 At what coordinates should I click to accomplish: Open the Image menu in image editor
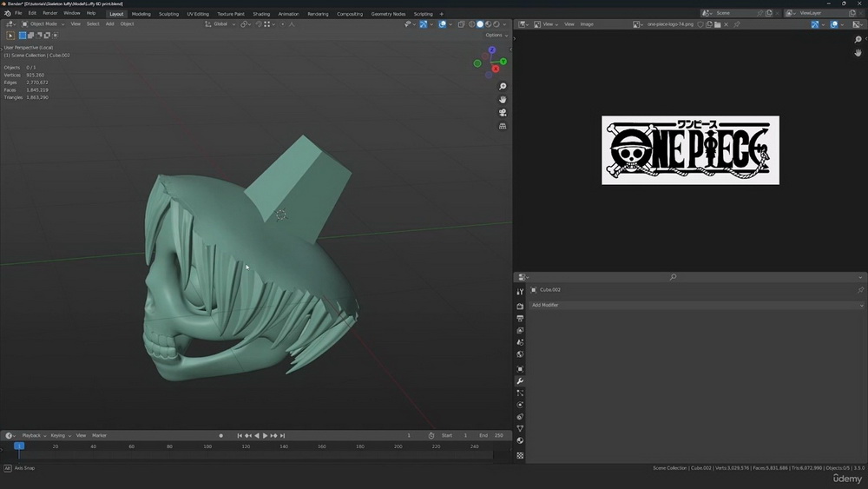point(587,24)
